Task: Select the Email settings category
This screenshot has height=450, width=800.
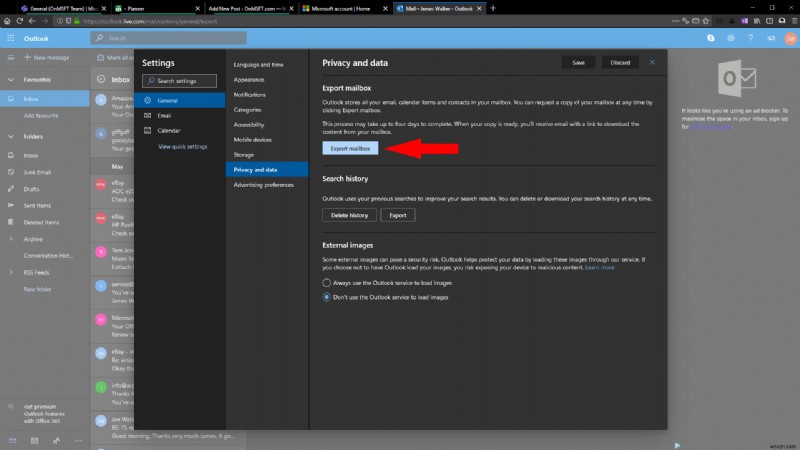Action: (164, 115)
